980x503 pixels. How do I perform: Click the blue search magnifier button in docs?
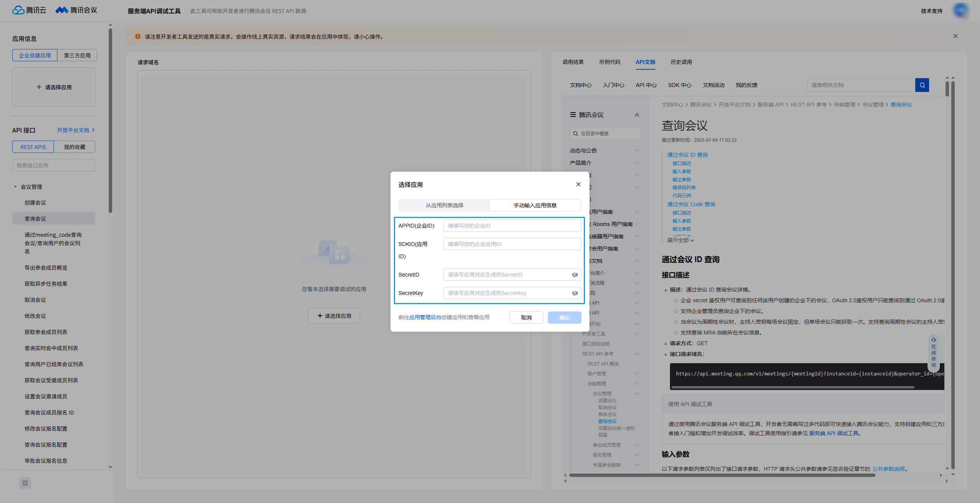(x=922, y=85)
